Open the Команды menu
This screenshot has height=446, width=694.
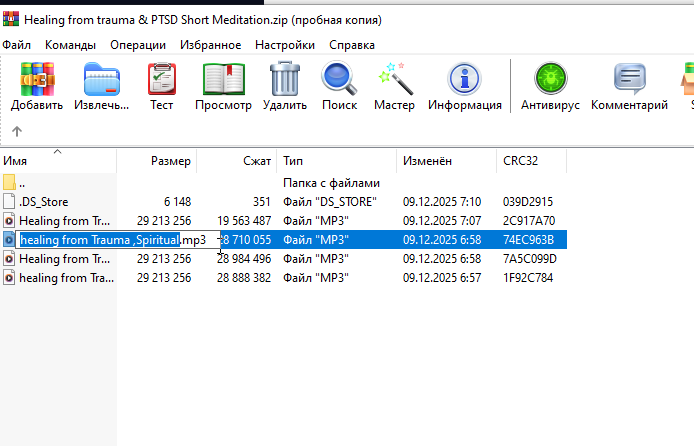[x=70, y=45]
